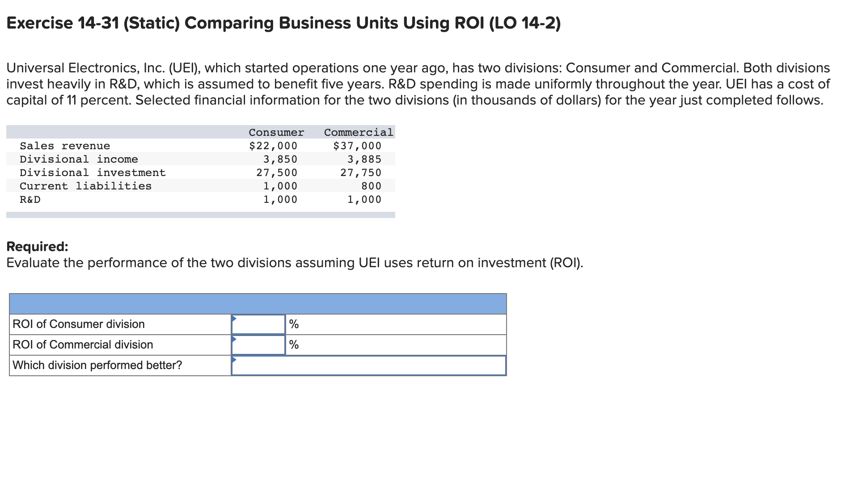845x504 pixels.
Task: Click the blue hint triangle on Consumer ROI field
Action: tap(234, 318)
